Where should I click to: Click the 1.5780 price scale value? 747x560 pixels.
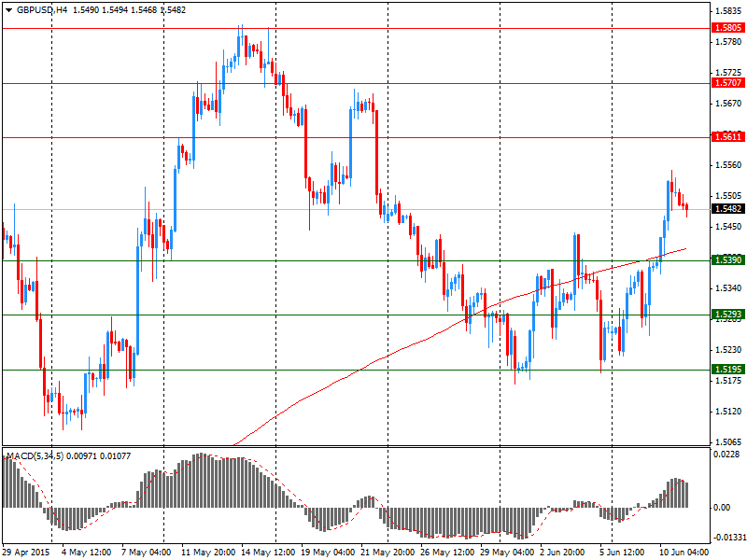[728, 42]
